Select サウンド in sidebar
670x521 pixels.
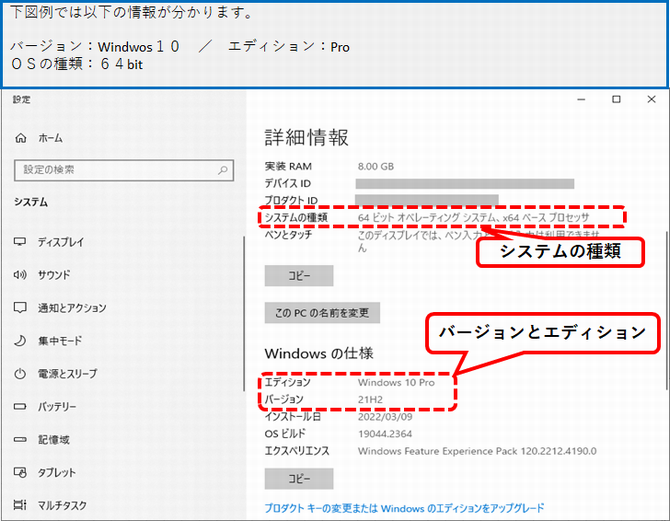pyautogui.click(x=54, y=275)
